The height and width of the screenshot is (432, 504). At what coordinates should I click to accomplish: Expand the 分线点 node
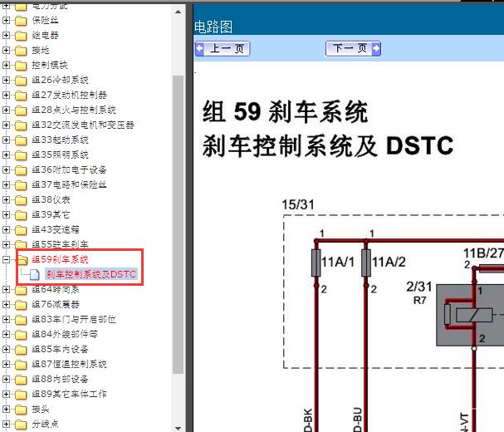(x=6, y=424)
